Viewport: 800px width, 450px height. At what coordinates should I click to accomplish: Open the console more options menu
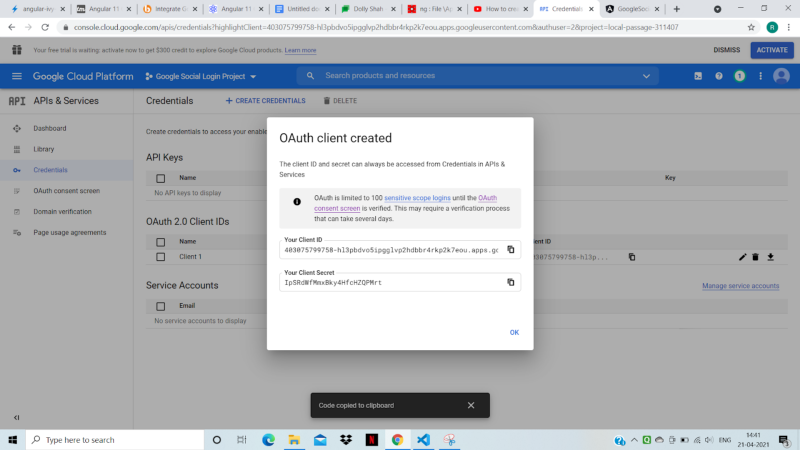tap(760, 76)
